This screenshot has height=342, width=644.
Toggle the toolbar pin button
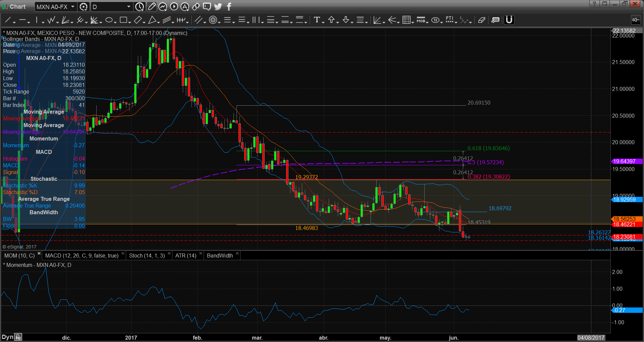point(636,20)
